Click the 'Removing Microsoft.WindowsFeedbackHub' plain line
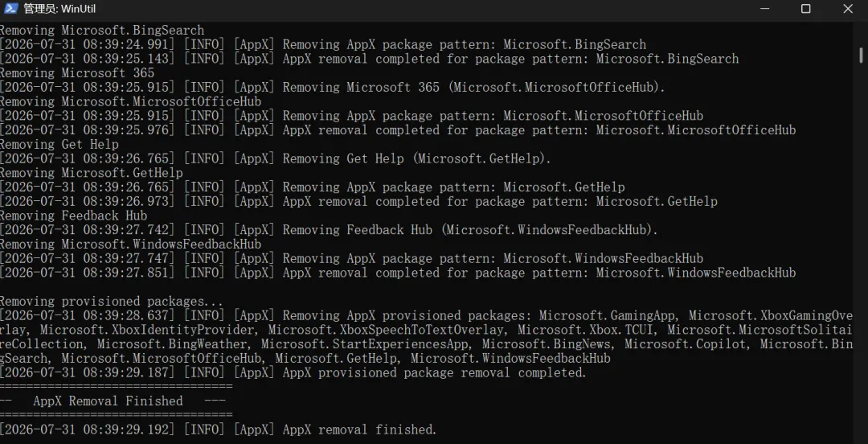Viewport: 868px width, 444px height. coord(131,245)
